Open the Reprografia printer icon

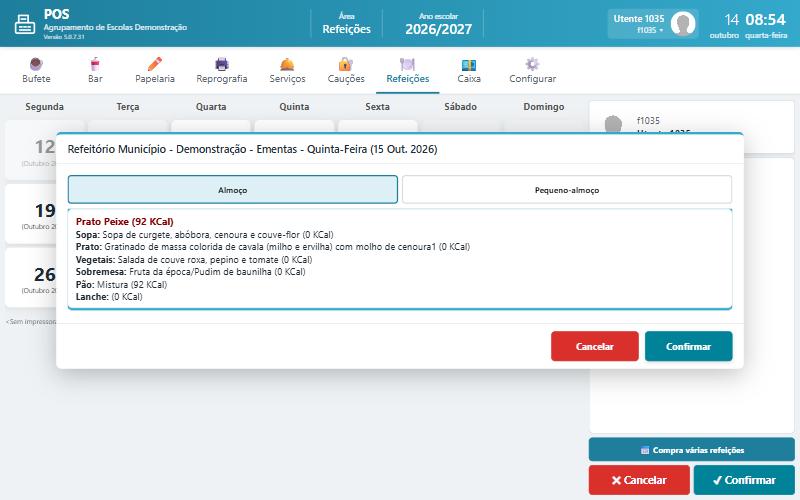coord(221,64)
